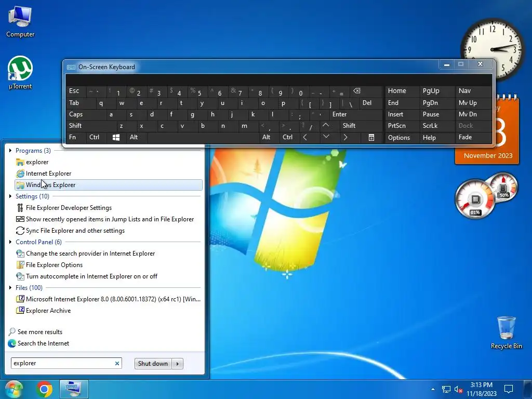Click See more results
The height and width of the screenshot is (399, 532).
tap(35, 332)
